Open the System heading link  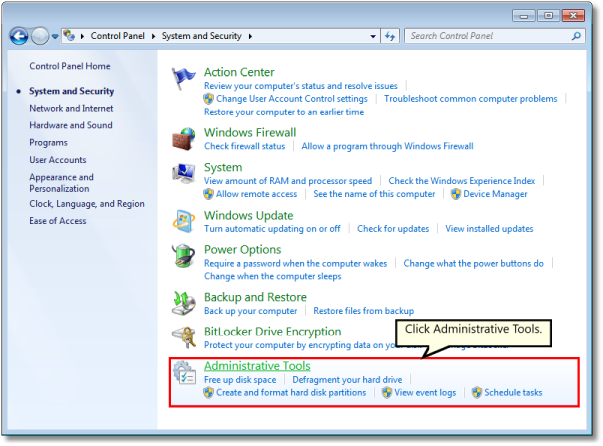pyautogui.click(x=223, y=168)
